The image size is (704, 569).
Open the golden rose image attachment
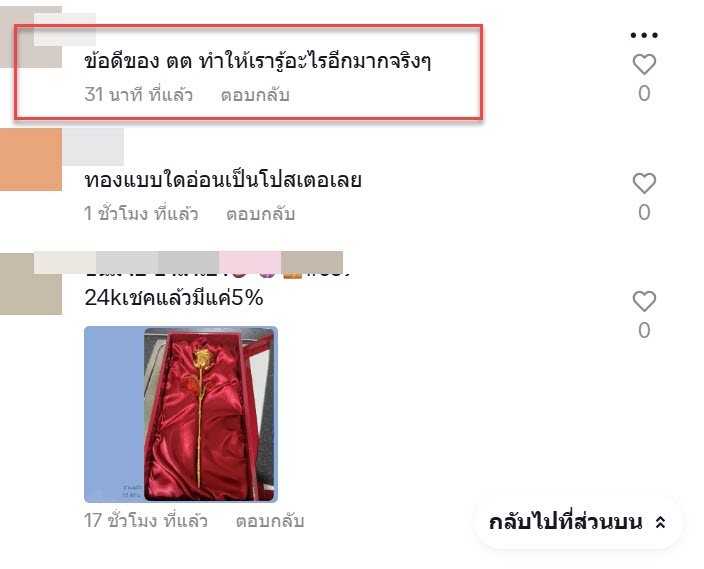(x=181, y=414)
